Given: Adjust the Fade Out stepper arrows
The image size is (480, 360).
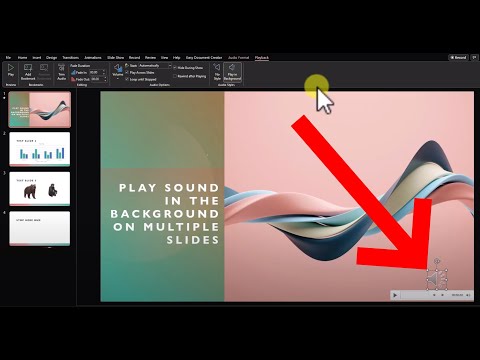Looking at the screenshot, I should (x=105, y=79).
